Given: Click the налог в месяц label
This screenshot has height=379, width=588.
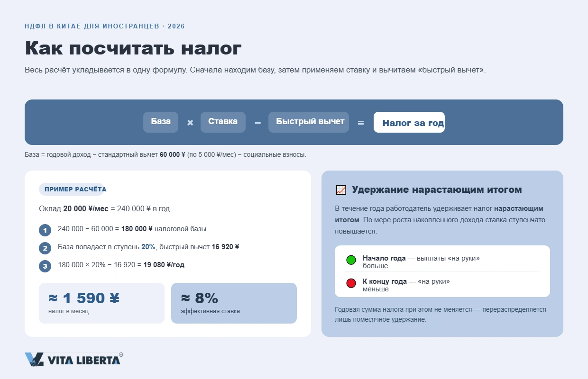Looking at the screenshot, I should coord(68,311).
